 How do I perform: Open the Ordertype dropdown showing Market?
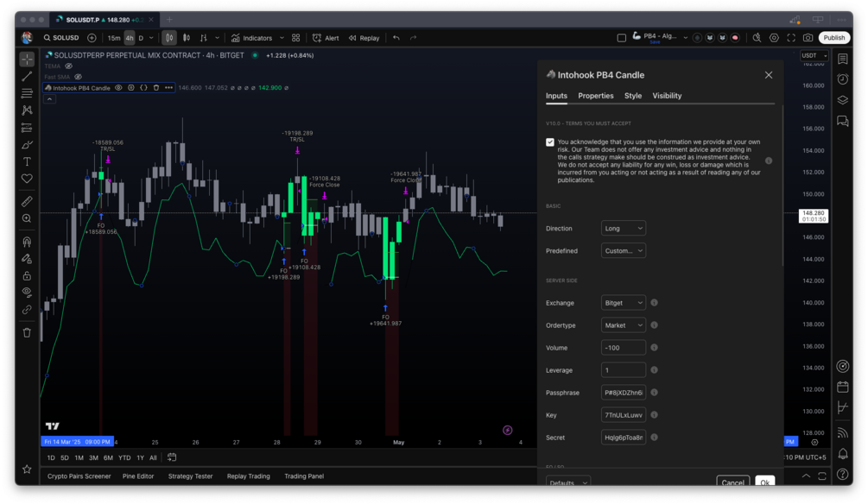coord(624,325)
